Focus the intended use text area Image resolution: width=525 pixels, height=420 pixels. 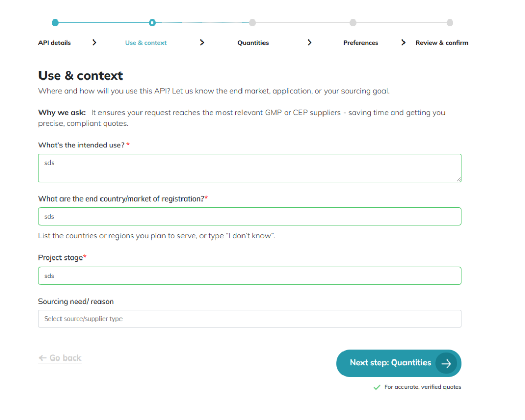pos(250,168)
